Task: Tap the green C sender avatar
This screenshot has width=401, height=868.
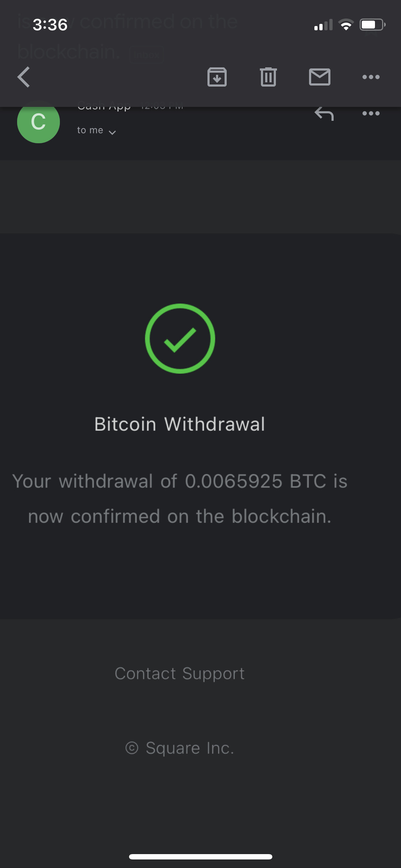Action: coord(38,122)
